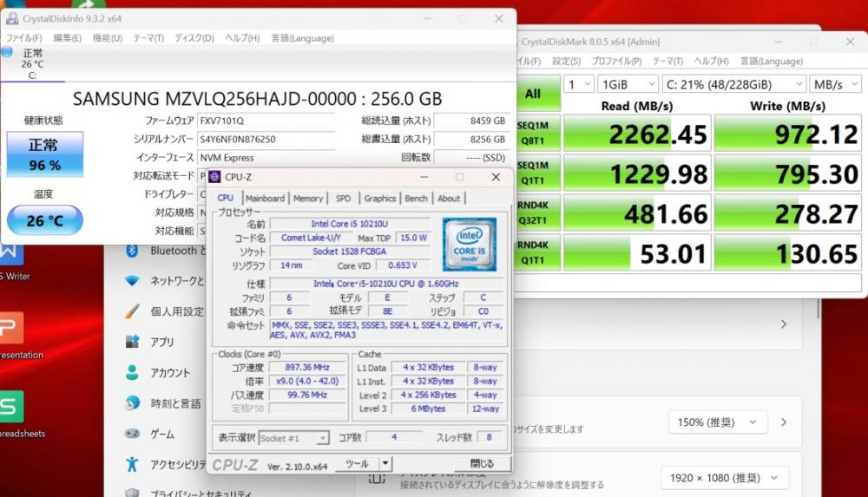Click the blue drive status circle for C:
This screenshot has width=868, height=497.
[7, 52]
